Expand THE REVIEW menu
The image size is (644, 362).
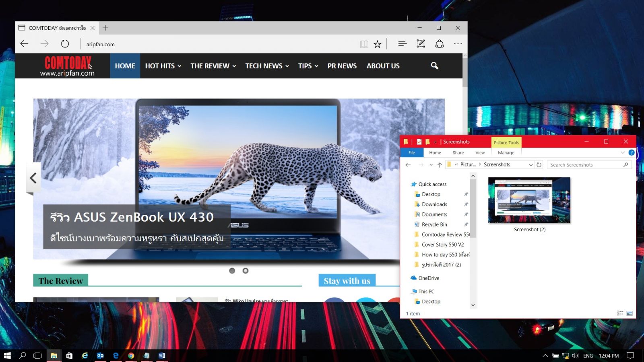[213, 66]
